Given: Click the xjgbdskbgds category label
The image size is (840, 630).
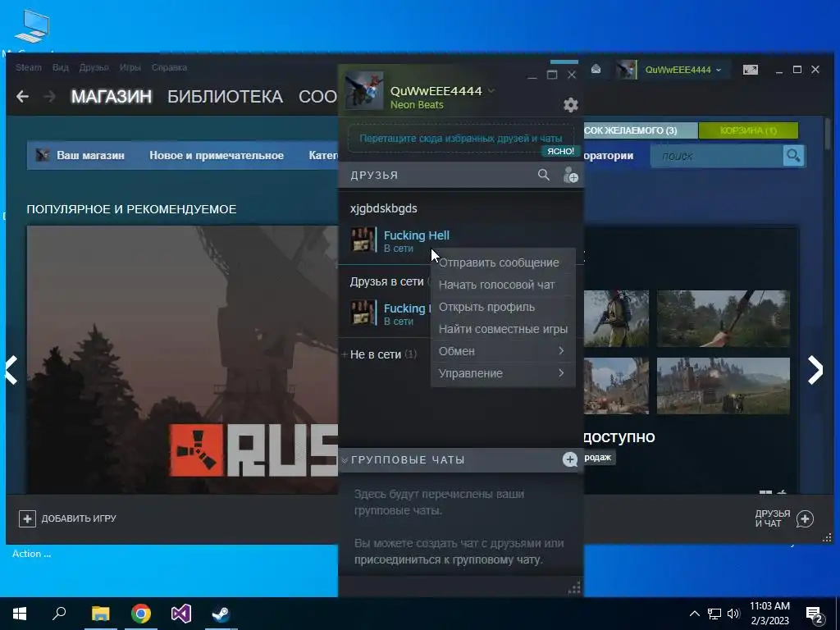Looking at the screenshot, I should pos(384,208).
